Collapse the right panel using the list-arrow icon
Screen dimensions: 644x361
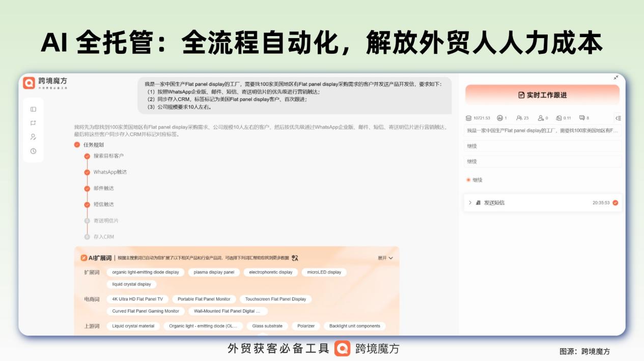(x=618, y=118)
